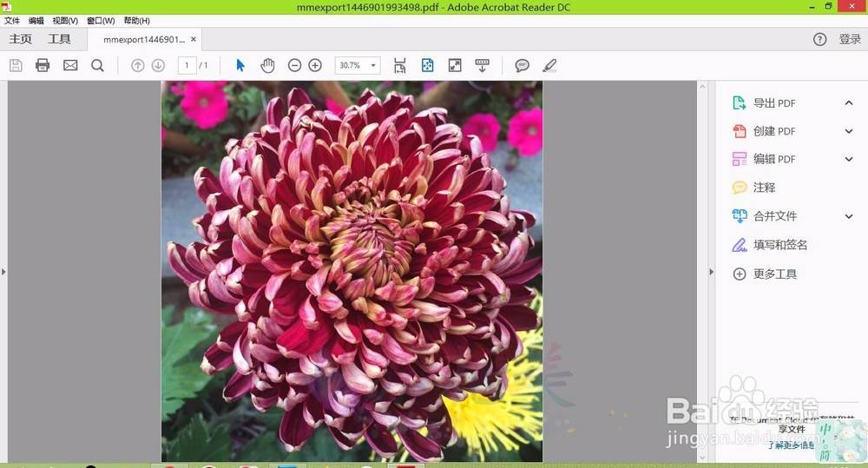Open the 帮助(H) menu
This screenshot has width=868, height=468.
pyautogui.click(x=137, y=21)
